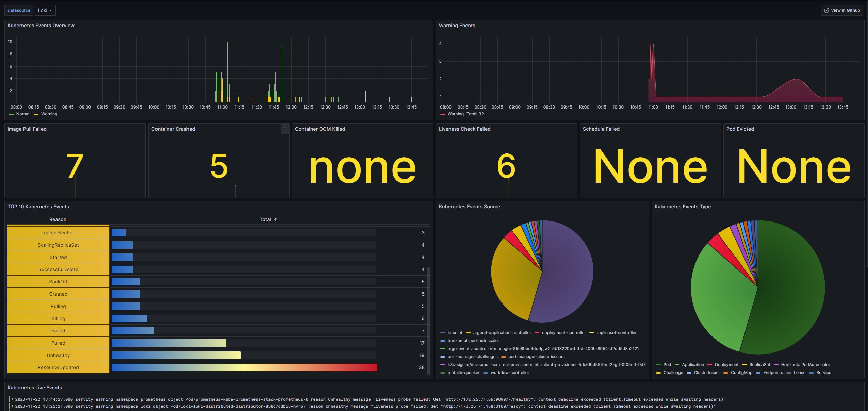Viewport: 868px width, 411px height.
Task: Click the ResourceUpdated gradient bar gauge
Action: pyautogui.click(x=244, y=367)
